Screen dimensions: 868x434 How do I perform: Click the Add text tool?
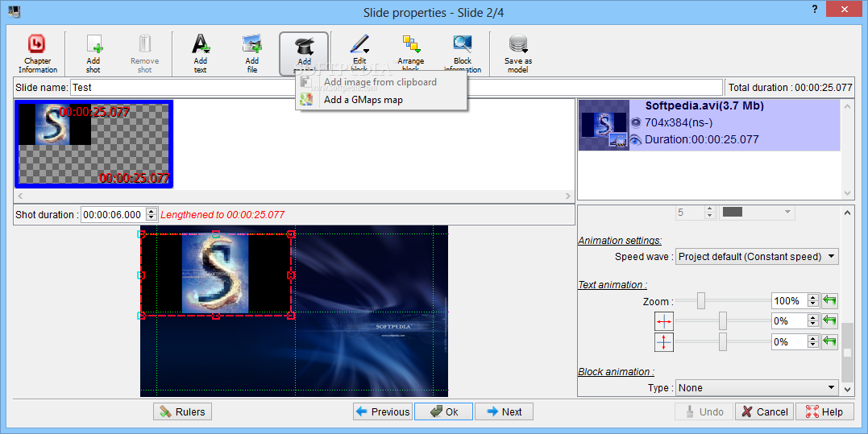(201, 54)
